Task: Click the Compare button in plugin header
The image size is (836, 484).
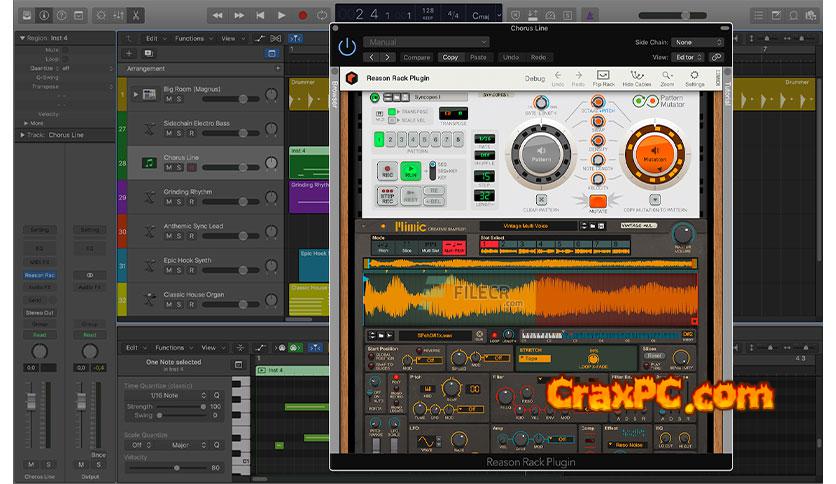Action: point(416,58)
